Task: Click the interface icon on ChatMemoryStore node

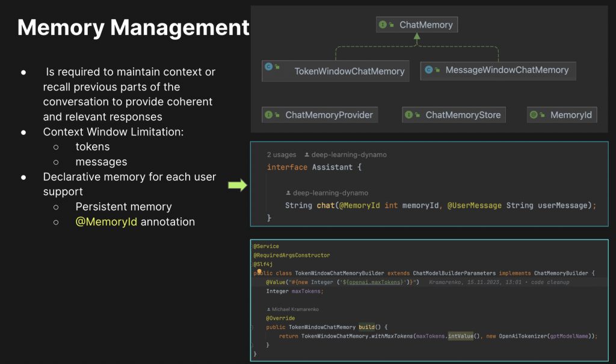Action: click(408, 114)
